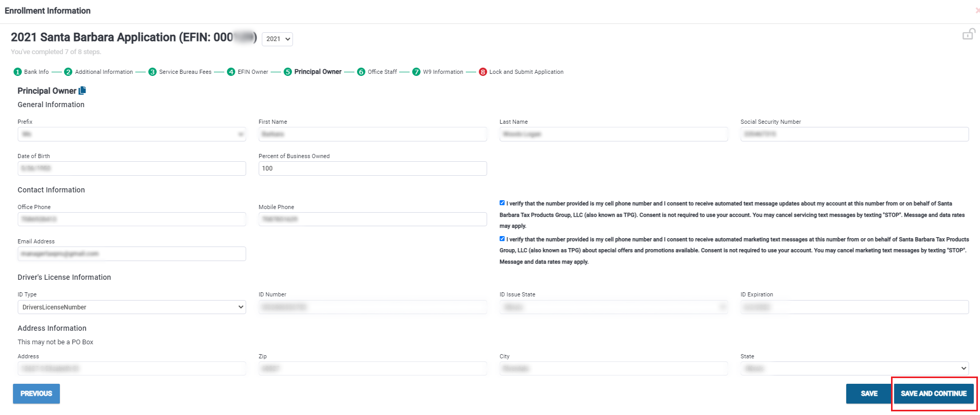The image size is (980, 415).
Task: Click the Percent of Business Owned field
Action: [373, 168]
